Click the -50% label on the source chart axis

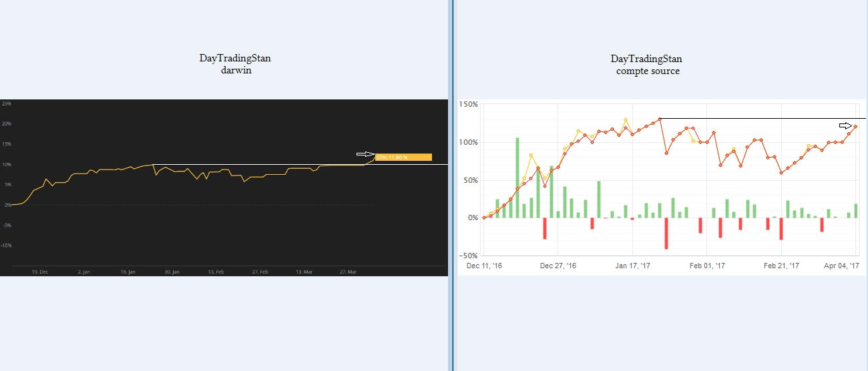coord(469,256)
